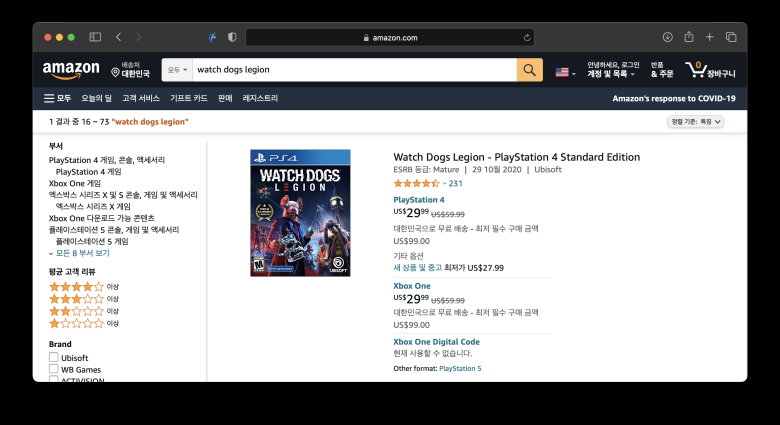Screen dimensions: 780x425
Task: Select PlayStation 4 게임 department
Action: [89, 171]
